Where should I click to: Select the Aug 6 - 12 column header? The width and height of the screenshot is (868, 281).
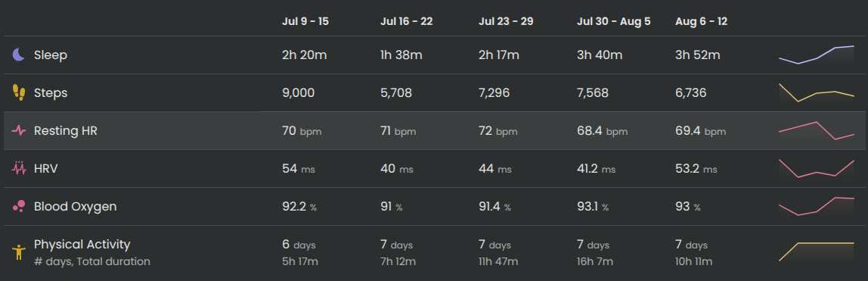(702, 22)
